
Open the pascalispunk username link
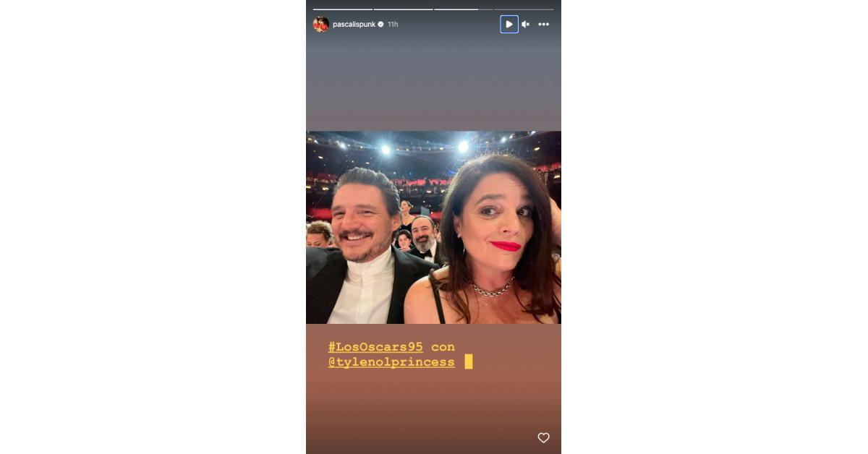354,24
